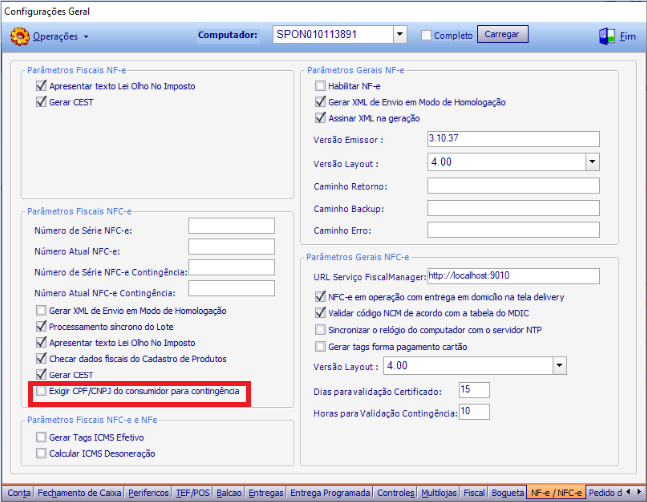Toggle Validar código NCM tabela MDIC
Image resolution: width=647 pixels, height=502 pixels.
point(320,313)
